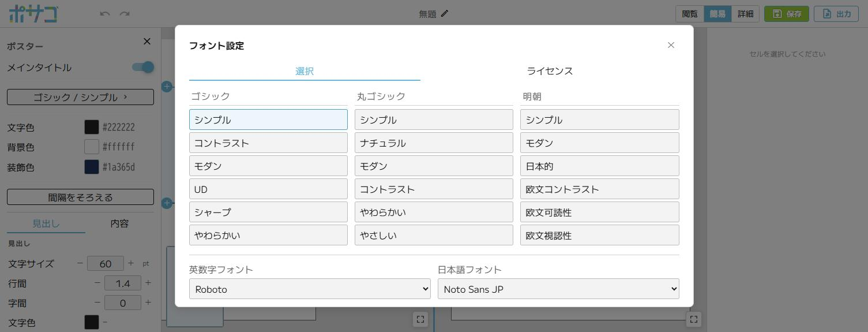Click the #222222 hex value text
Image resolution: width=868 pixels, height=332 pixels.
point(118,127)
